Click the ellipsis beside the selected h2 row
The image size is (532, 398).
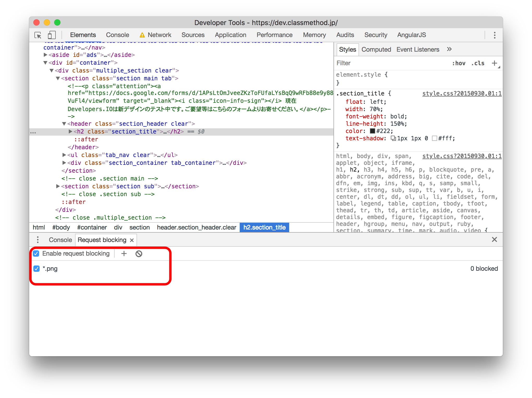pos(33,132)
